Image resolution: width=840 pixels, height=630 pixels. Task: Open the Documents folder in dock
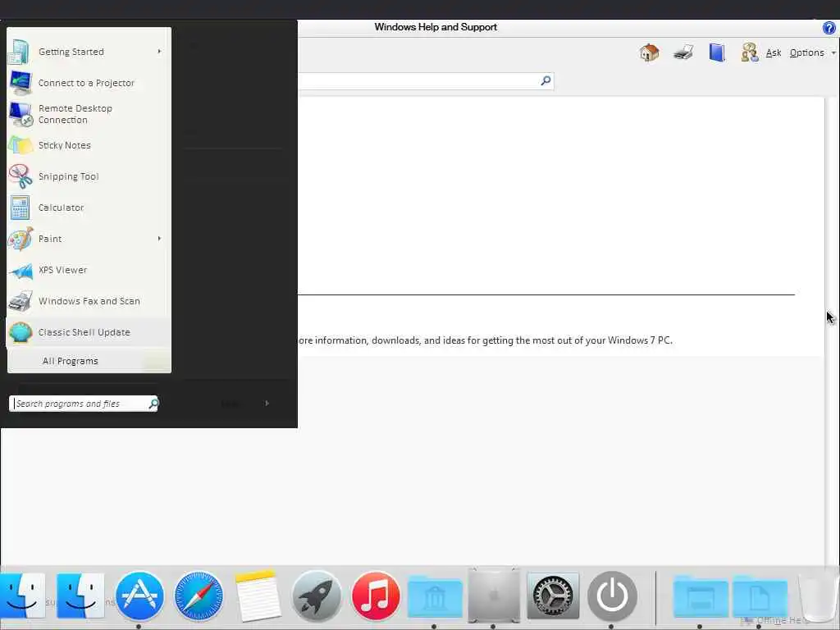759,597
